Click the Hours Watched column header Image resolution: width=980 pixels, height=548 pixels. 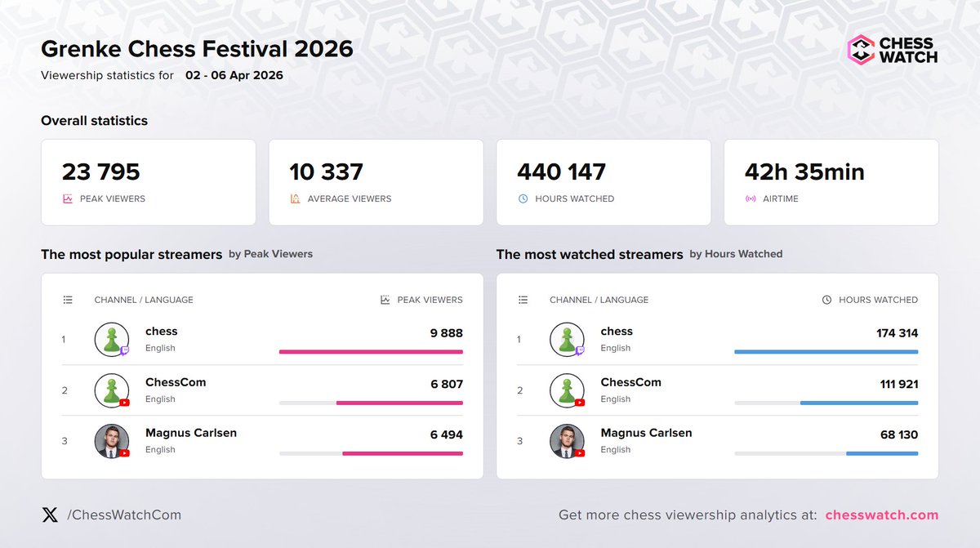878,300
